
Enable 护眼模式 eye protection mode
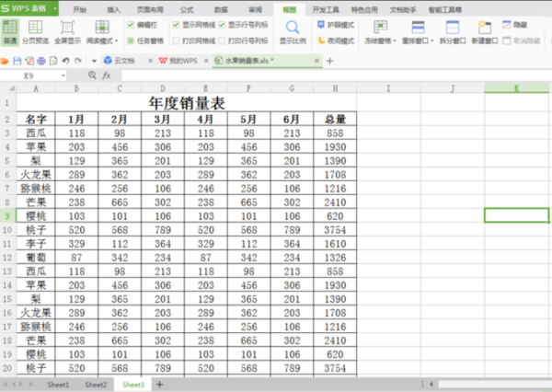pyautogui.click(x=336, y=25)
